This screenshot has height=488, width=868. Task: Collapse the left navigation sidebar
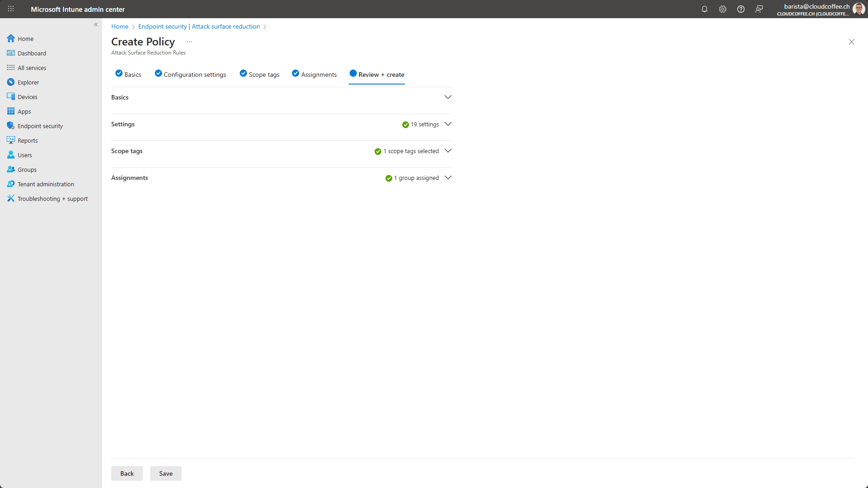(96, 25)
